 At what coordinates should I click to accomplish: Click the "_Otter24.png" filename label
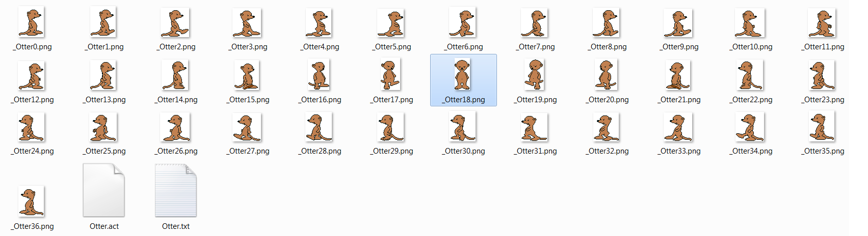coord(32,151)
